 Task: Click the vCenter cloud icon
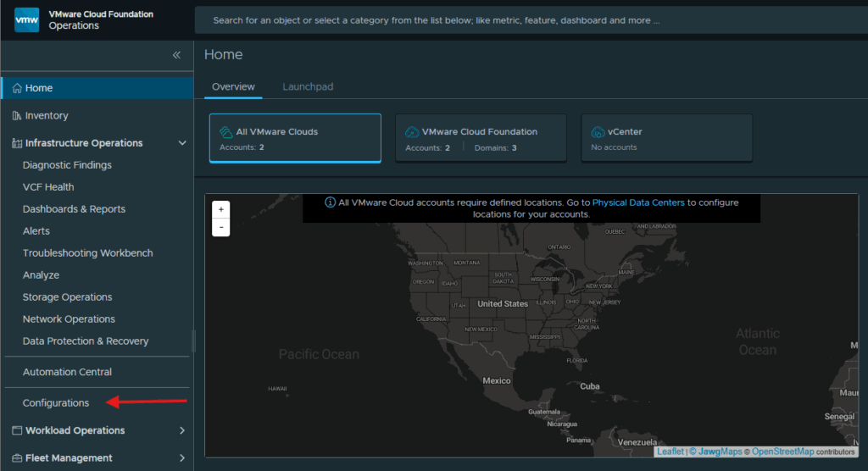click(598, 131)
